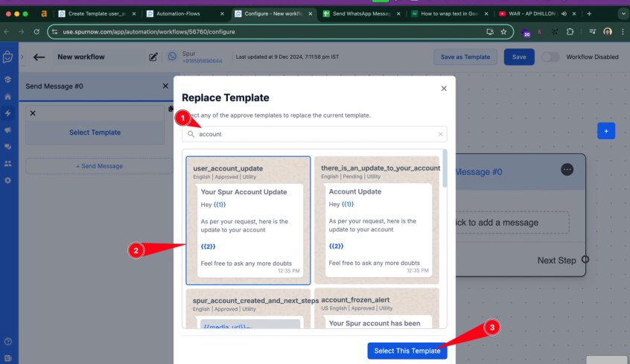The height and width of the screenshot is (364, 630).
Task: Close the Send Message #0 panel
Action: coord(165,86)
